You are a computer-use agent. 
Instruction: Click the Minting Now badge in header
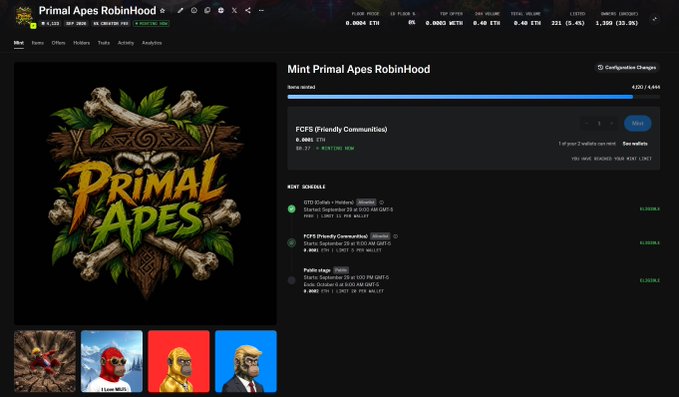tap(151, 23)
